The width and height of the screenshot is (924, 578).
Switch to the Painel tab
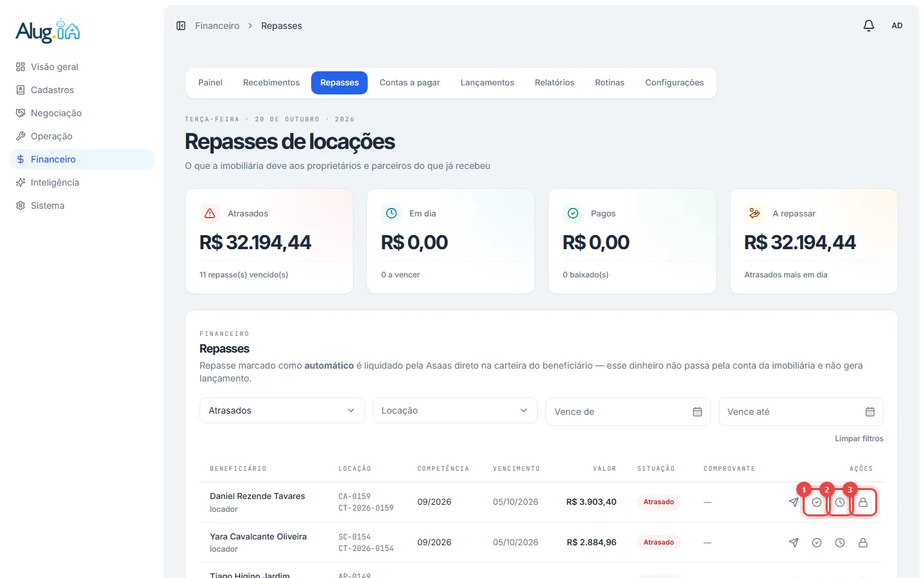coord(210,83)
